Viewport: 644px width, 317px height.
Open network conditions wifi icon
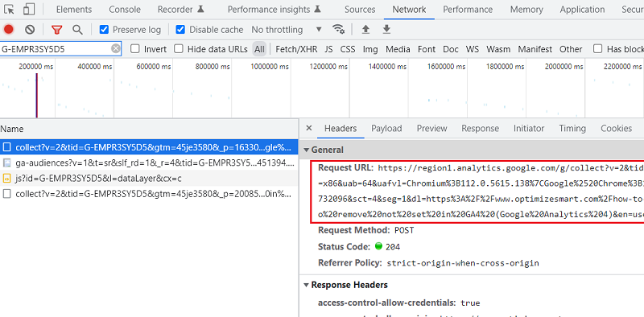pyautogui.click(x=338, y=29)
